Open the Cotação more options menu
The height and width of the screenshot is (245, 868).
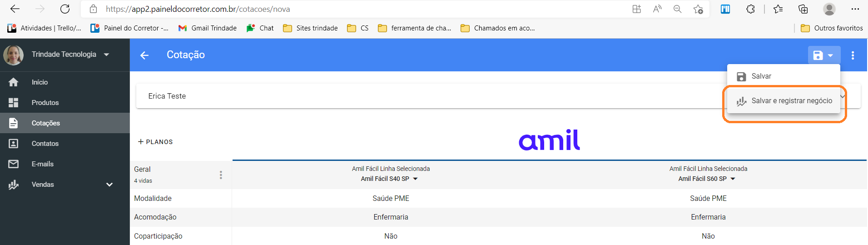(x=853, y=55)
